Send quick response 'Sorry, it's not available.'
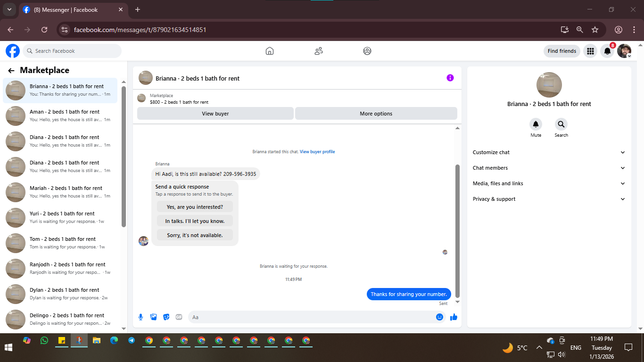Viewport: 644px width, 362px height. pos(195,235)
